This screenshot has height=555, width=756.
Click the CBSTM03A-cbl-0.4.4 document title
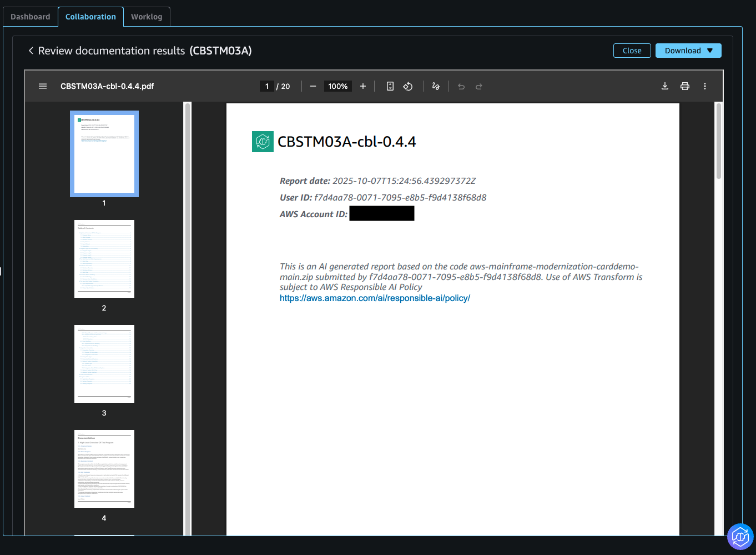click(x=347, y=142)
